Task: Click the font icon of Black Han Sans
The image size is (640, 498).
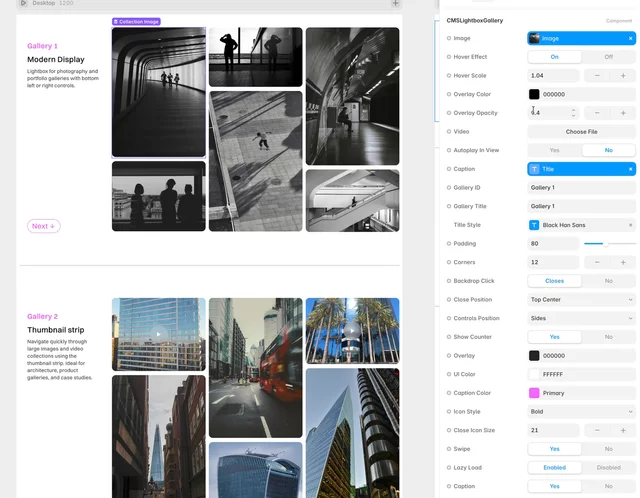Action: pos(534,225)
